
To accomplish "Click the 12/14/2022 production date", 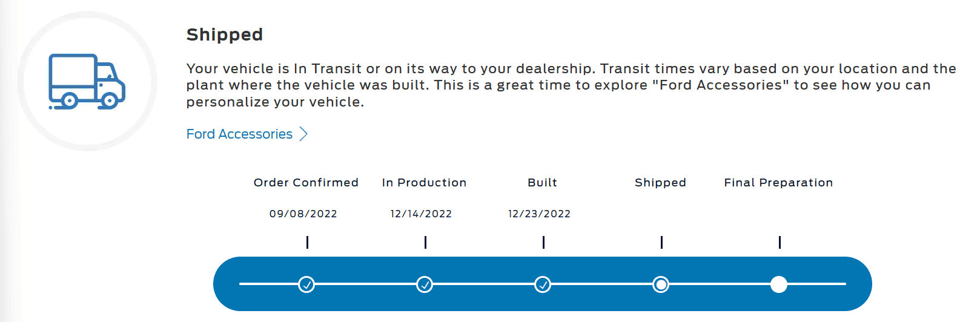I will [x=421, y=214].
